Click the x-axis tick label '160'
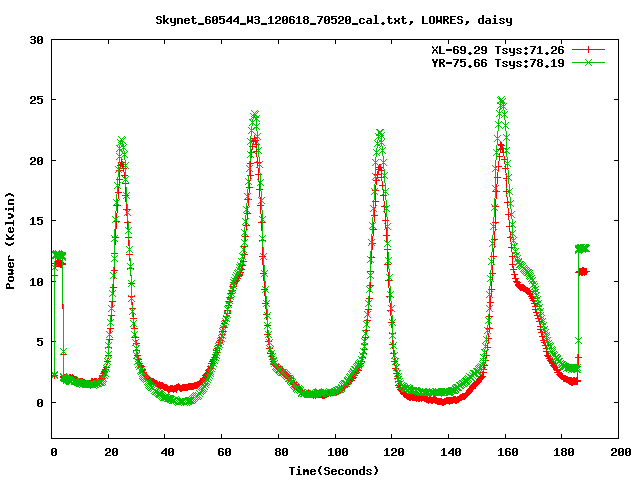This screenshot has height=480, width=640. [x=508, y=452]
